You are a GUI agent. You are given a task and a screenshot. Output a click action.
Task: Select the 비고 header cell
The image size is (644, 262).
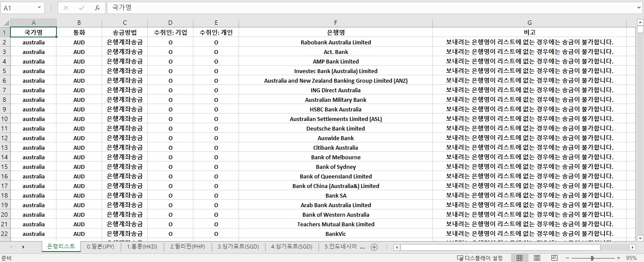(530, 32)
